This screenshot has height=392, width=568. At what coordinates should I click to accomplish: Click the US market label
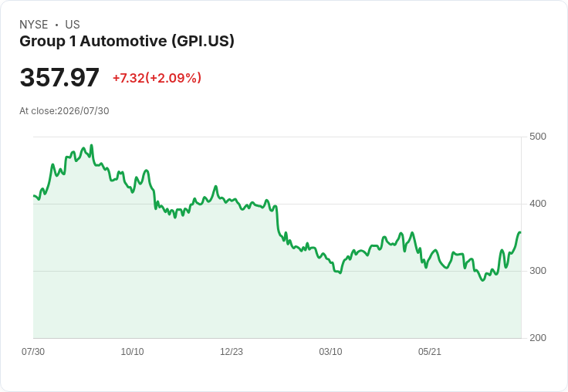(73, 25)
